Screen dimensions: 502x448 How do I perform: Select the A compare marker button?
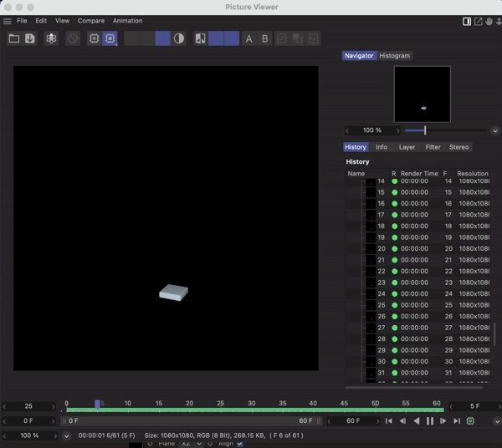point(248,38)
